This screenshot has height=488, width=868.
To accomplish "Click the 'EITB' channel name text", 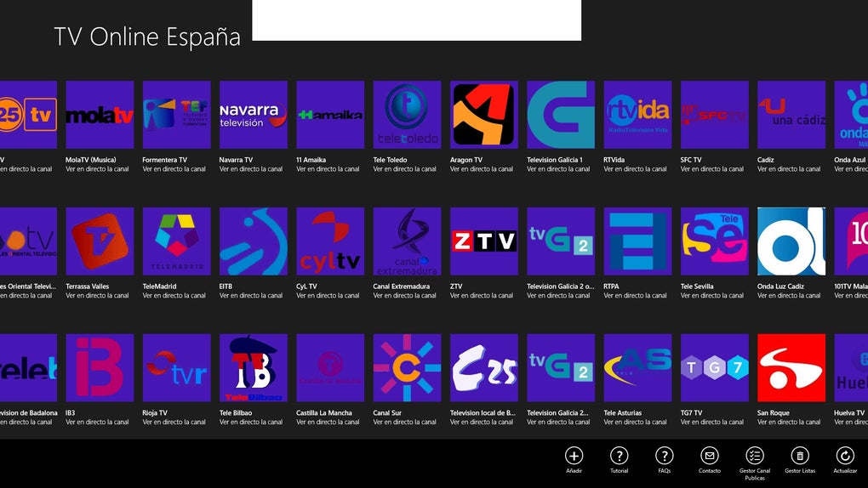I will (x=226, y=287).
